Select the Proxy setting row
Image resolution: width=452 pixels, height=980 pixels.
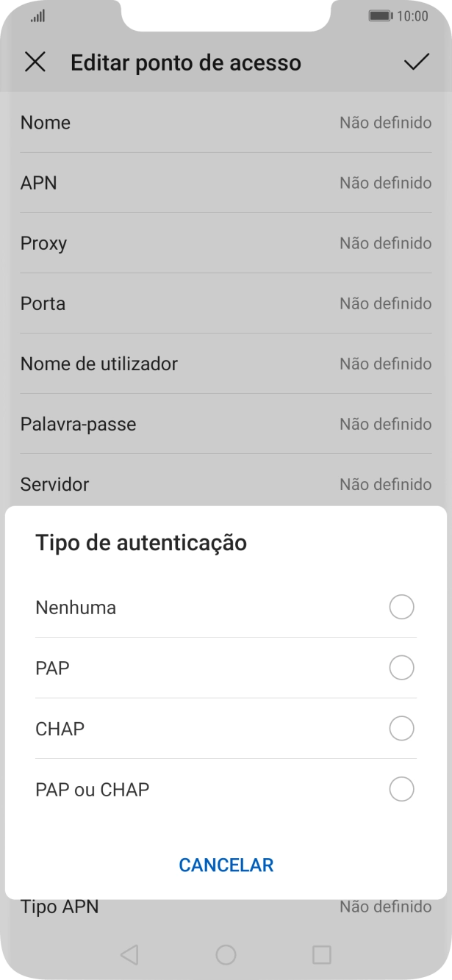point(226,243)
